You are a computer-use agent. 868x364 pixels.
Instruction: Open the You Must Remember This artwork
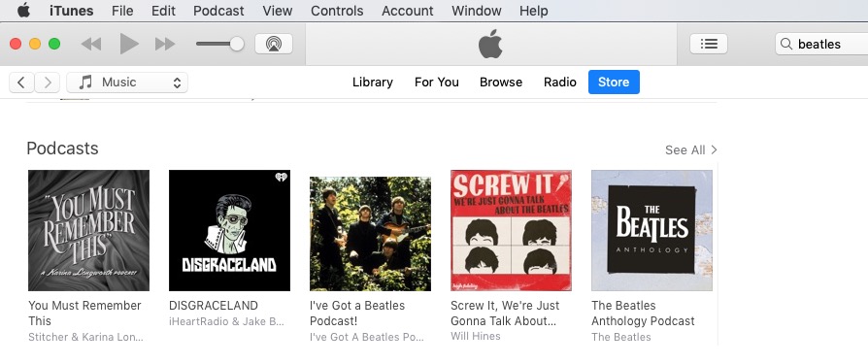click(88, 230)
